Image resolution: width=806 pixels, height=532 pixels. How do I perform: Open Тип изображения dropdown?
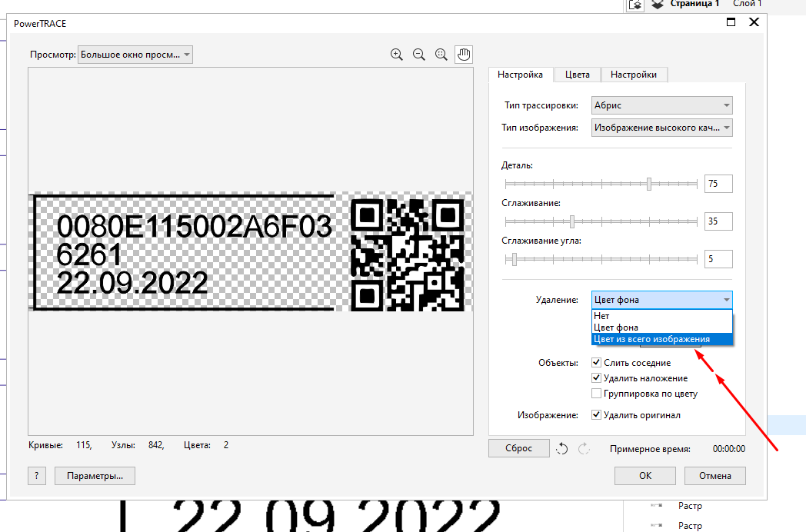[662, 128]
